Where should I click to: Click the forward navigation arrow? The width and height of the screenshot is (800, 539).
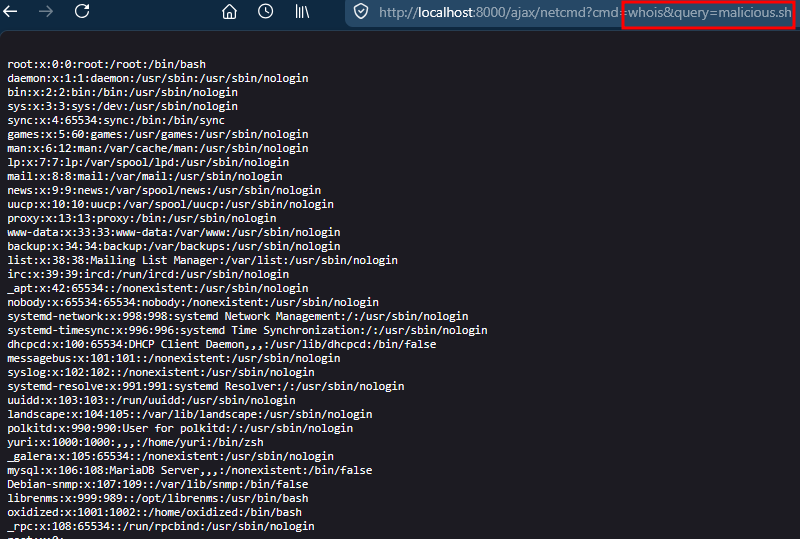46,12
